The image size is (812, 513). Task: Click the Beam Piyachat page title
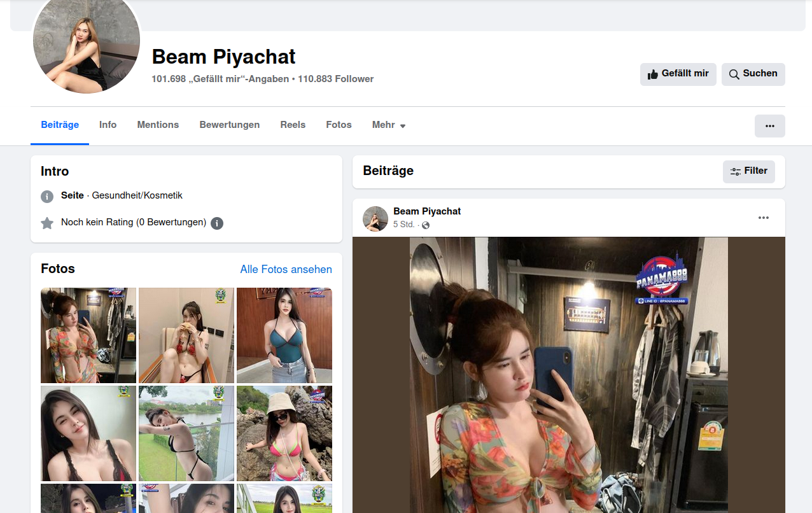pos(223,57)
